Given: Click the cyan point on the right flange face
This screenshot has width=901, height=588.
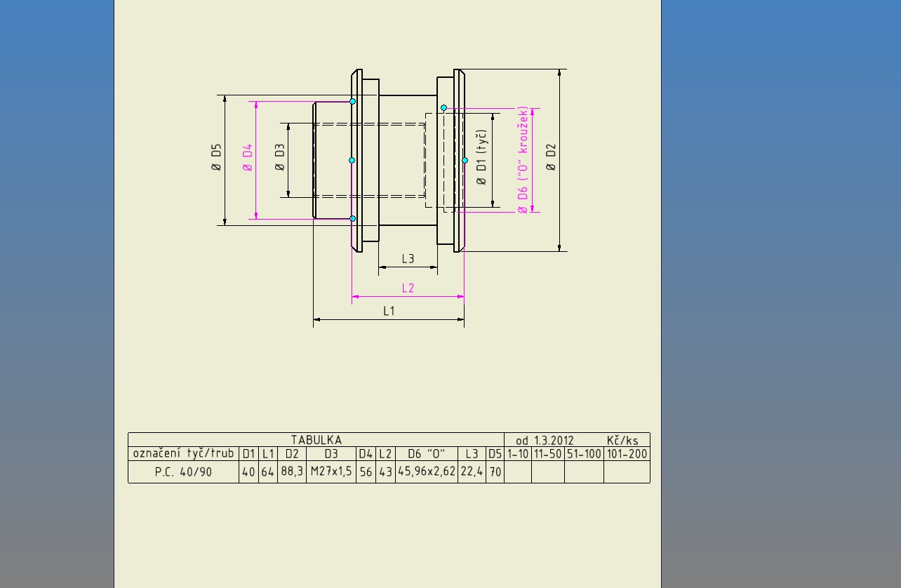Looking at the screenshot, I should 465,161.
